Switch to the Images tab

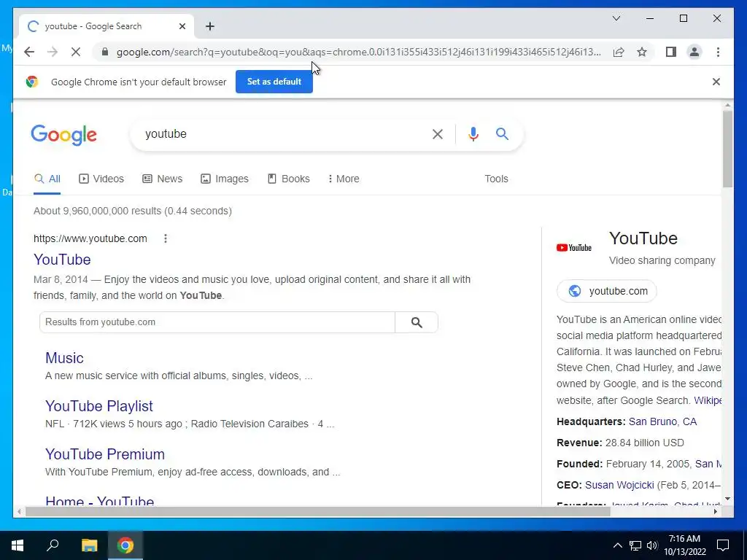pyautogui.click(x=225, y=179)
